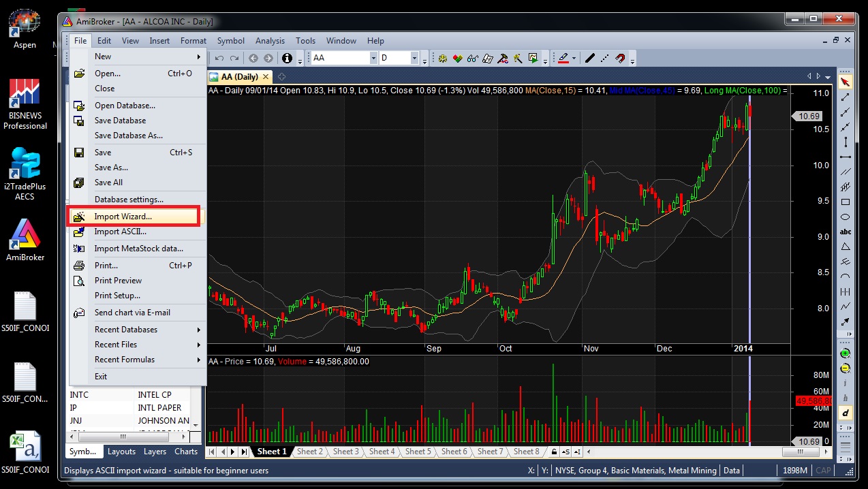Switch to the Layouts panel tab
Image resolution: width=868 pixels, height=489 pixels.
122,452
